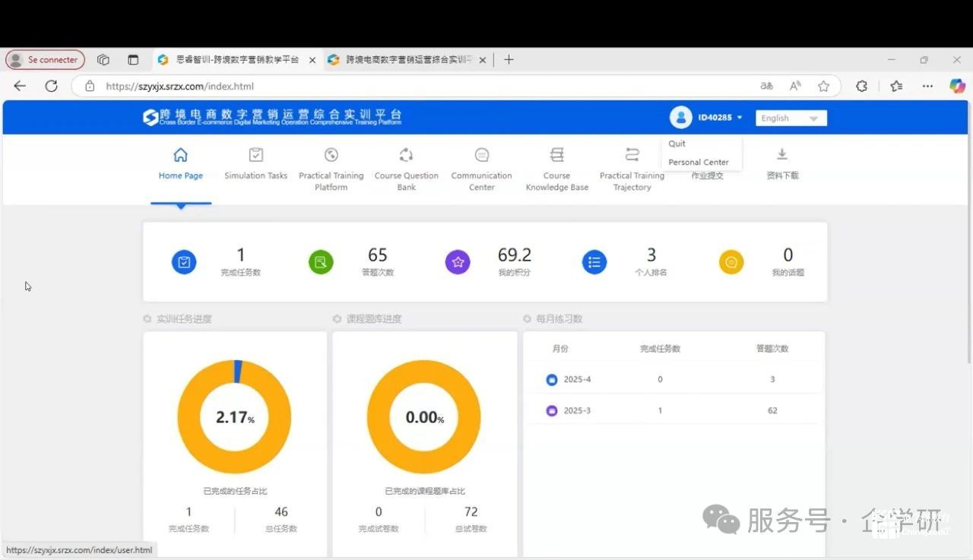Open a new browser tab
The image size is (973, 560).
pos(509,60)
